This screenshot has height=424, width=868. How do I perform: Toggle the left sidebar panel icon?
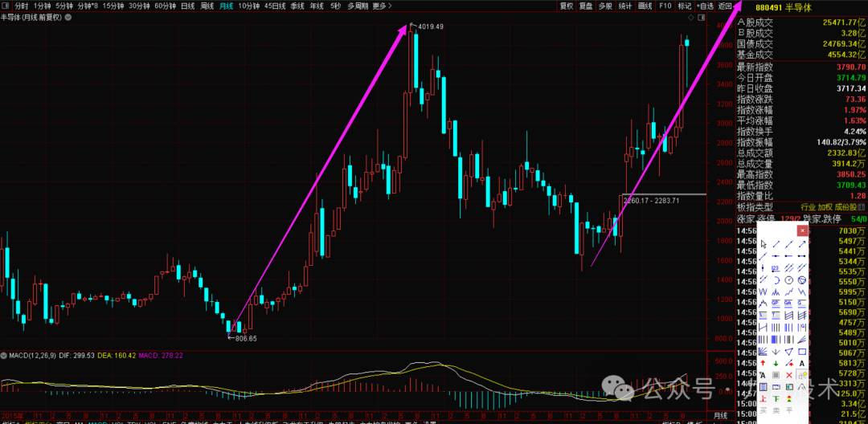tap(5, 6)
